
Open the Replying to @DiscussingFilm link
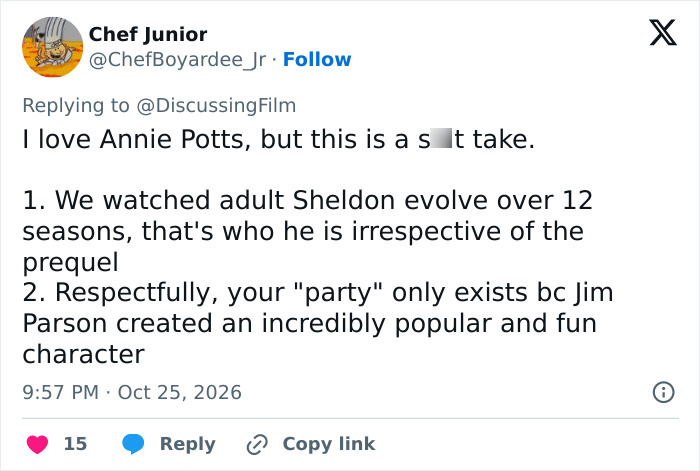pyautogui.click(x=159, y=106)
